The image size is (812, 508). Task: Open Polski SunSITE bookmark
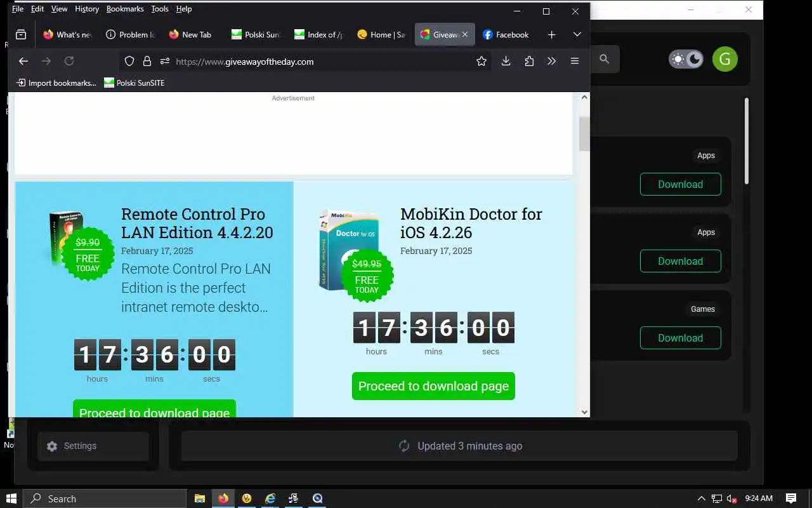click(134, 83)
